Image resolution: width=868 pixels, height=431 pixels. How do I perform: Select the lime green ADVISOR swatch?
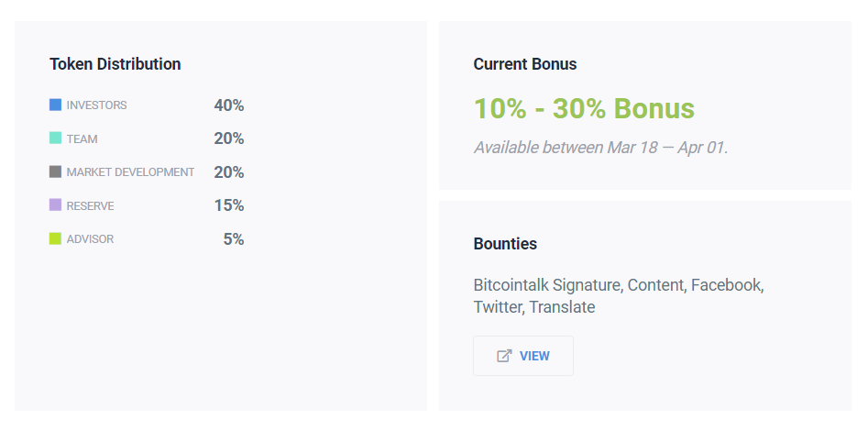click(55, 238)
